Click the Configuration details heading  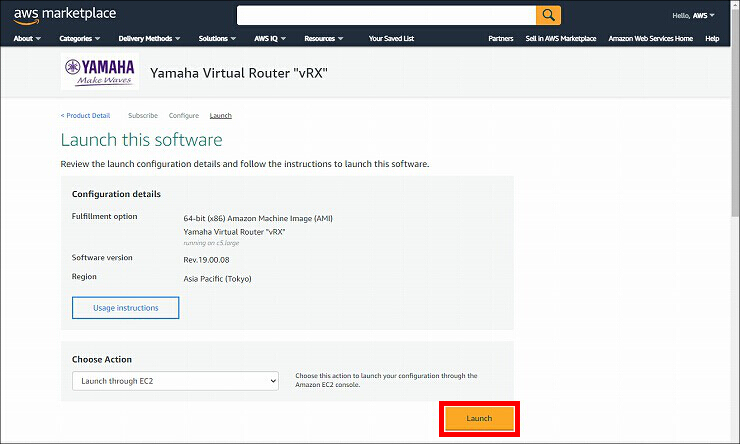coord(116,194)
